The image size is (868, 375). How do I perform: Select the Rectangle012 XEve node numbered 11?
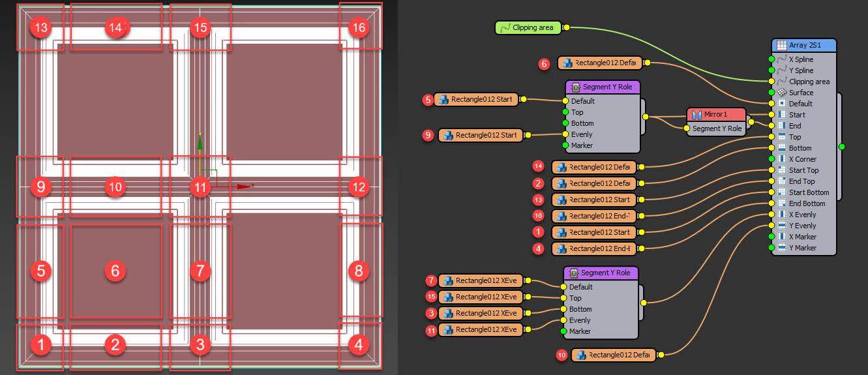[x=485, y=330]
